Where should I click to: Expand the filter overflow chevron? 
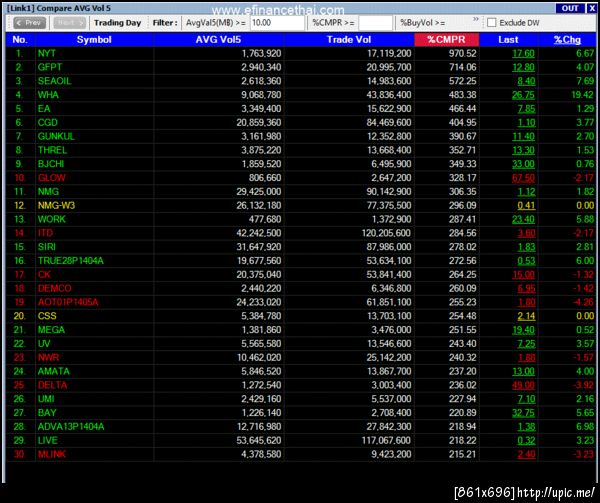(x=476, y=19)
